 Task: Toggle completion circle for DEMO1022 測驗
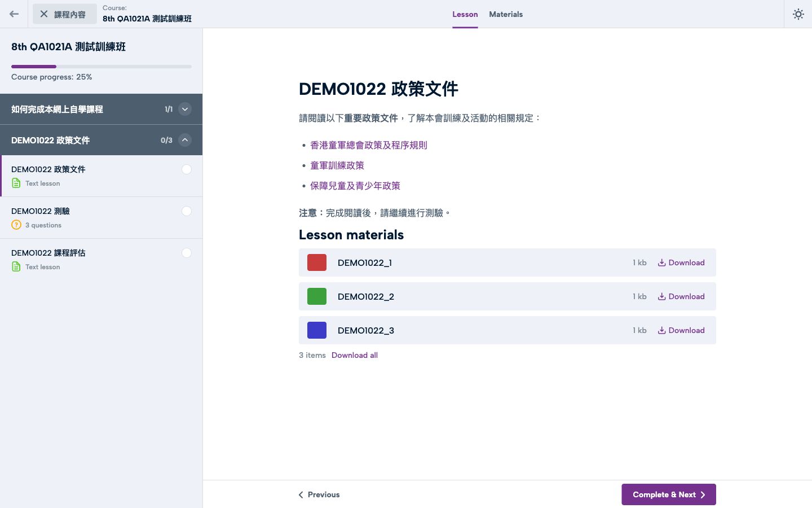(187, 211)
